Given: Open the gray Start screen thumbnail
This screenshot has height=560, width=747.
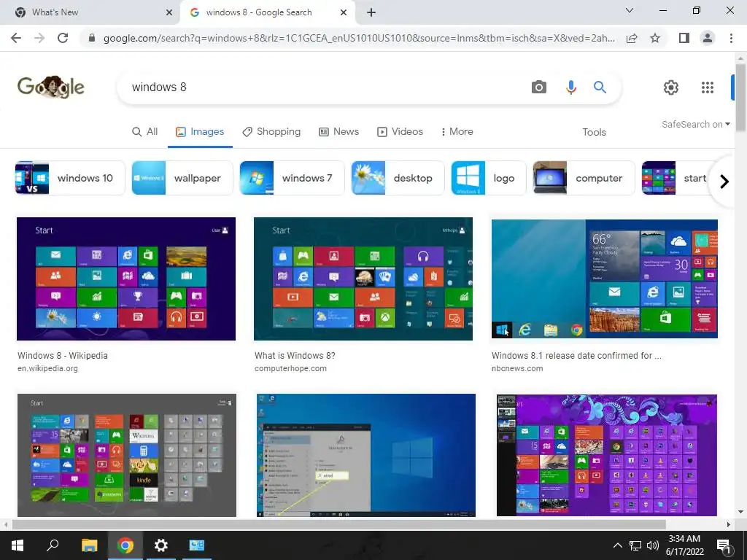Looking at the screenshot, I should click(x=127, y=455).
